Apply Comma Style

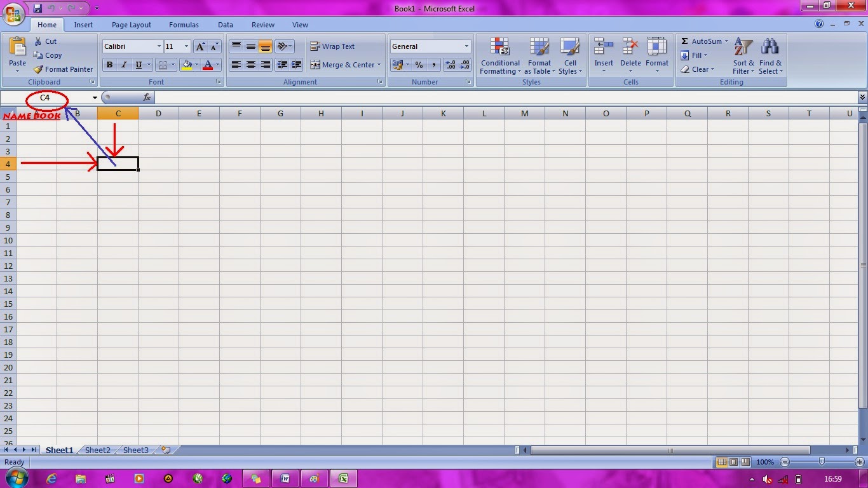pos(433,65)
